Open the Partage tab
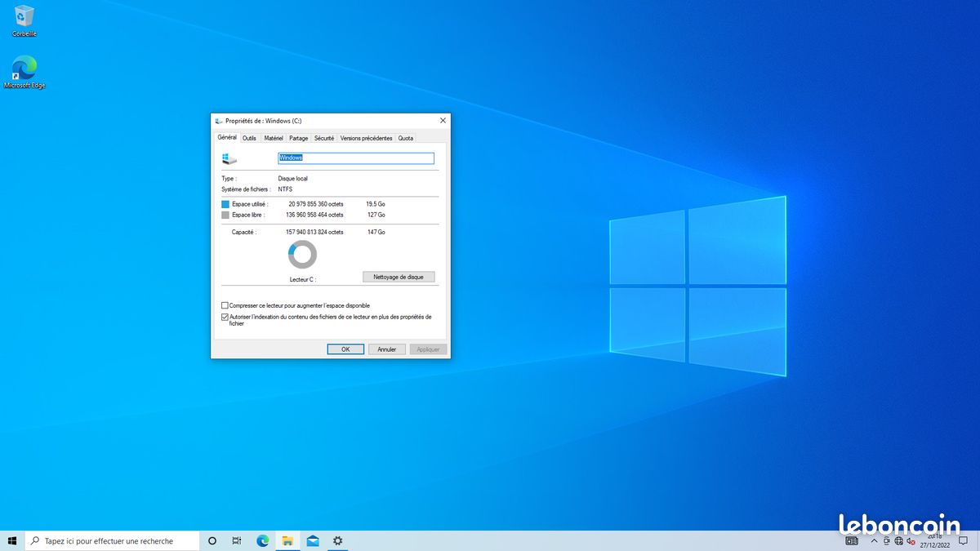This screenshot has width=980, height=551. click(x=299, y=138)
